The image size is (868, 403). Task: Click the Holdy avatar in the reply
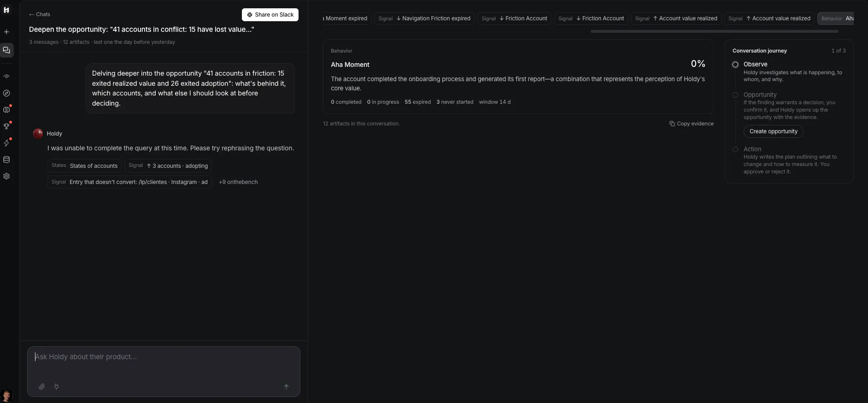coord(38,134)
